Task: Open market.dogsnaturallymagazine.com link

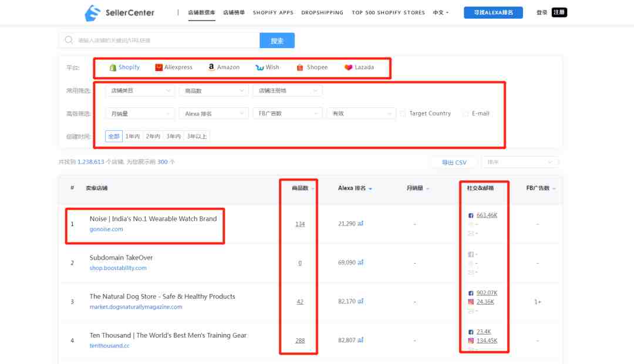Action: coord(136,306)
